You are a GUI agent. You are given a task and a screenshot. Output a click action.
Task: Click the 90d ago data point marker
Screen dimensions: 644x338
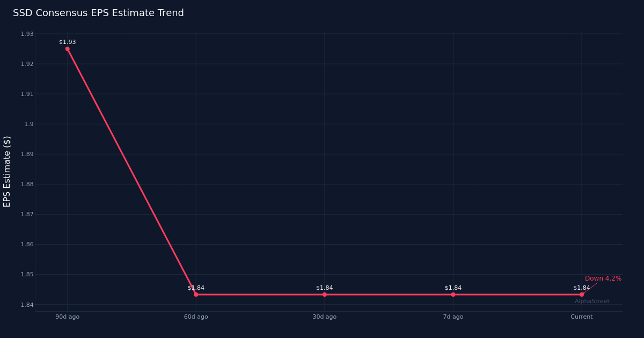tap(67, 49)
